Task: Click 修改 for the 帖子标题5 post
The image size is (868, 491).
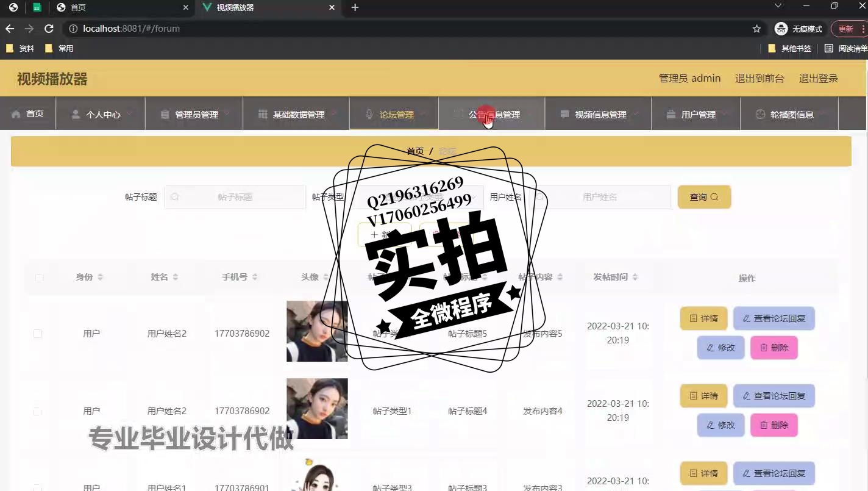Action: 720,348
